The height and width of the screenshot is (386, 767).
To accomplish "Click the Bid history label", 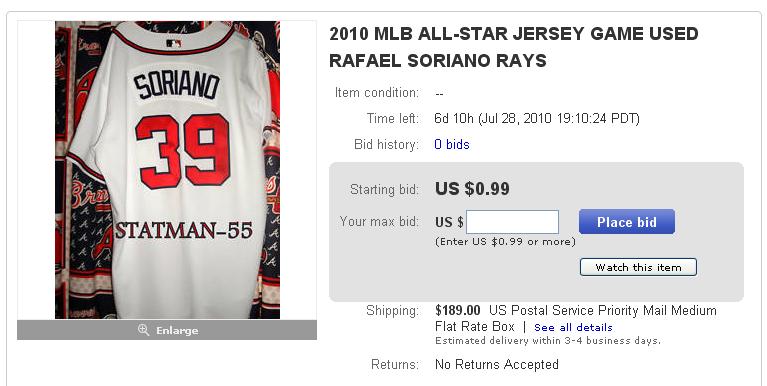I will [386, 144].
